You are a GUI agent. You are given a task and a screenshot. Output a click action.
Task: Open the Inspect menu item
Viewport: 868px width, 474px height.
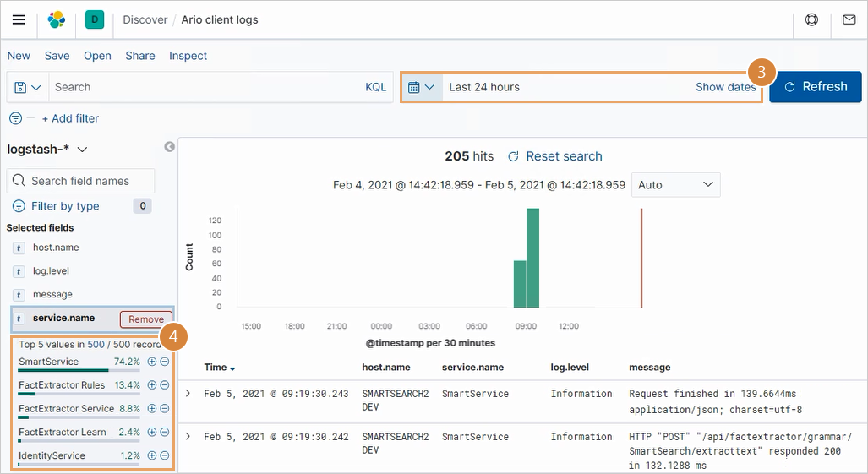(x=188, y=56)
